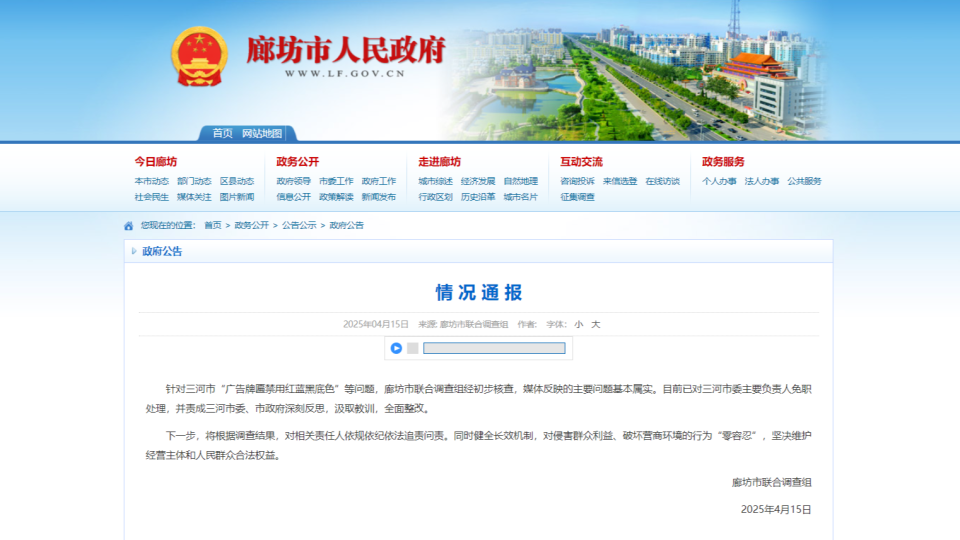
Task: Click the WWW.LF.GOV.CN address text
Action: point(345,73)
